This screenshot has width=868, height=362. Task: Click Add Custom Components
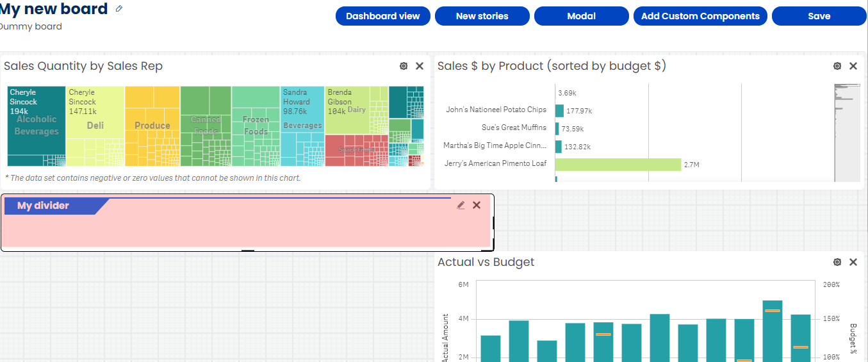click(700, 16)
